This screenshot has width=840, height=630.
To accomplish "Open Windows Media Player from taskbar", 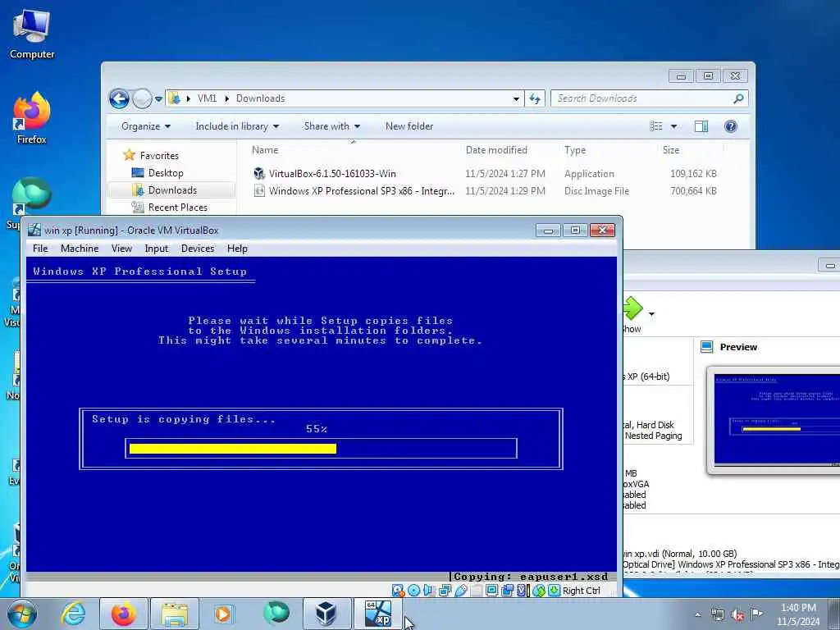I will point(224,614).
